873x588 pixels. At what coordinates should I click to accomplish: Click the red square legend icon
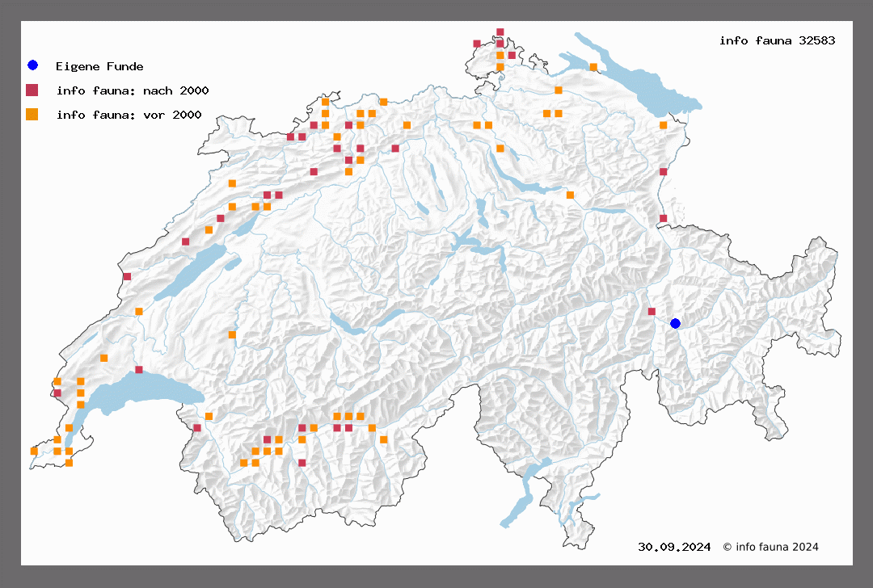(x=32, y=90)
